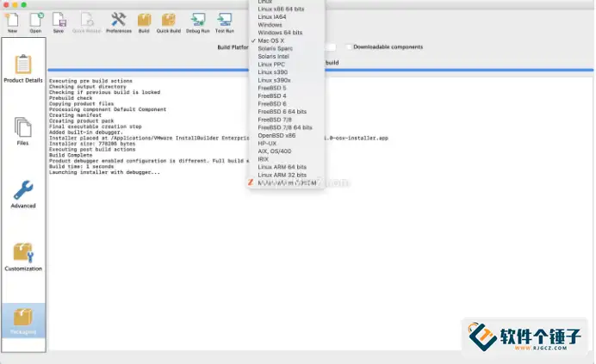Choose Linux PPC platform

point(271,65)
